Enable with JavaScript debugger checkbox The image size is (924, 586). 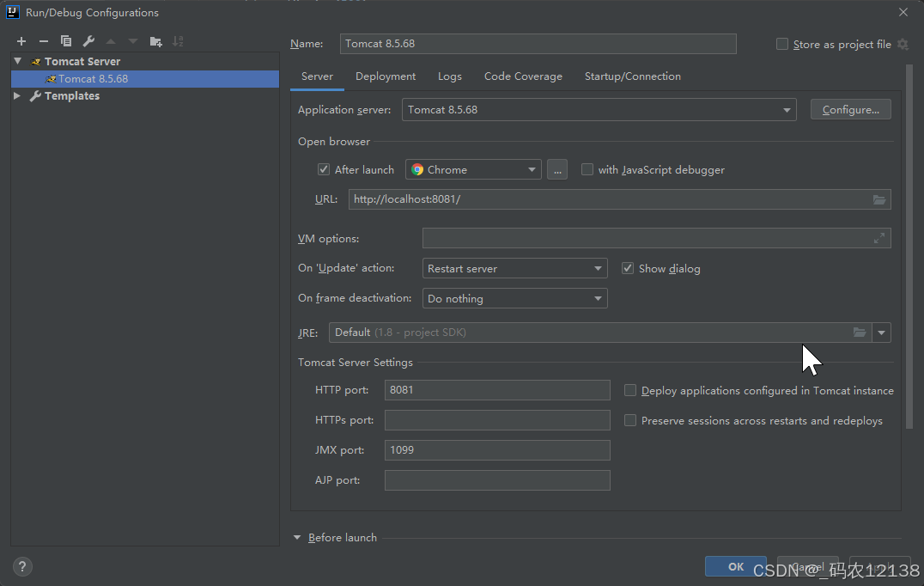point(587,170)
